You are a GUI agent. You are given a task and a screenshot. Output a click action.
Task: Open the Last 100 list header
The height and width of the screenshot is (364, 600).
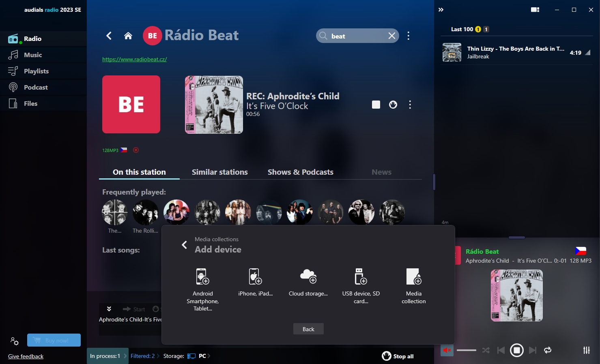point(462,29)
